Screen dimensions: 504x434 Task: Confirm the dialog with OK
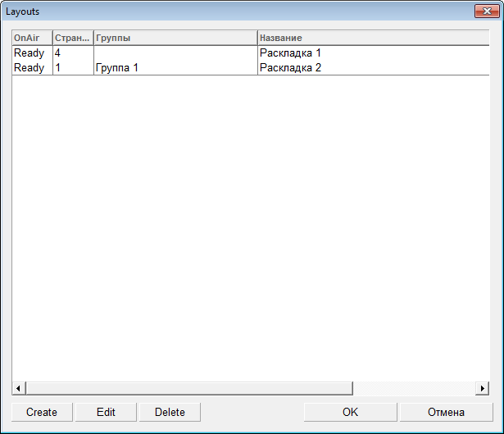tap(350, 412)
